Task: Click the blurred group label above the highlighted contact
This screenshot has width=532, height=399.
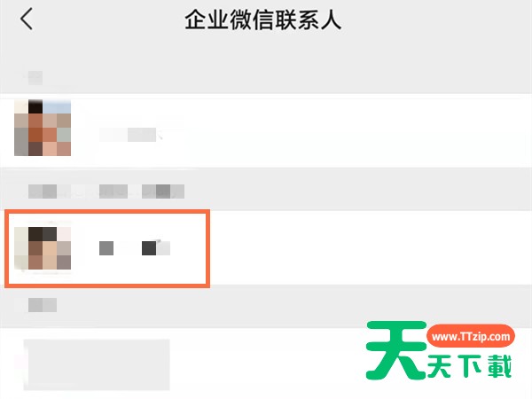Action: [106, 192]
